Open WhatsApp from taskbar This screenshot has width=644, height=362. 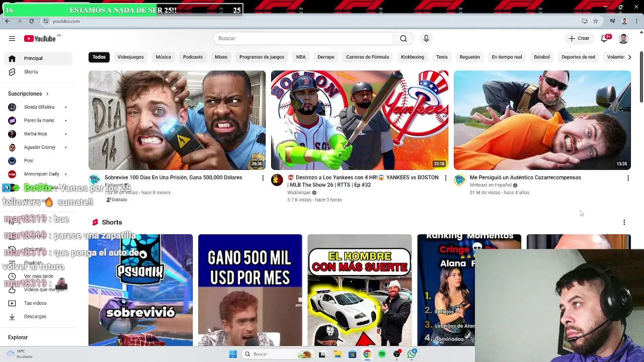[x=412, y=354]
